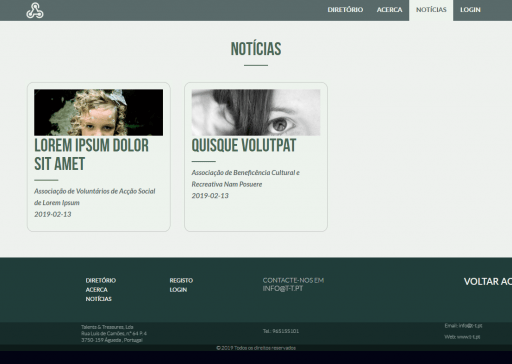Open the Quisque Volutpat article title
The image size is (512, 364).
(244, 146)
